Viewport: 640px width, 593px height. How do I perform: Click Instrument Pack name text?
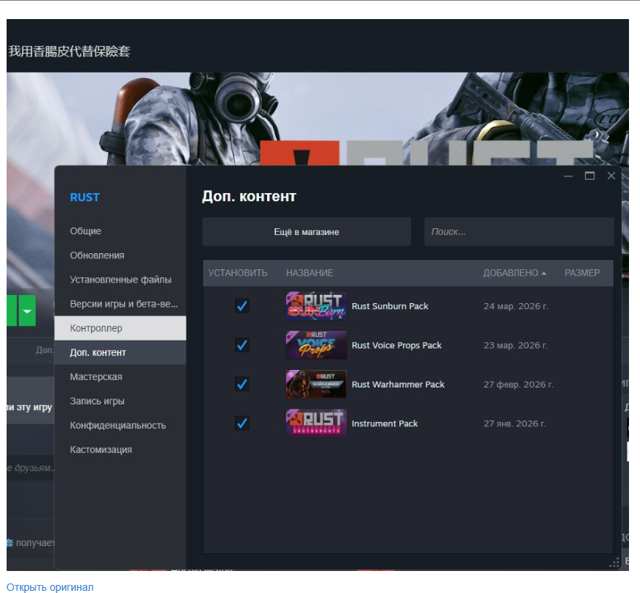(384, 424)
